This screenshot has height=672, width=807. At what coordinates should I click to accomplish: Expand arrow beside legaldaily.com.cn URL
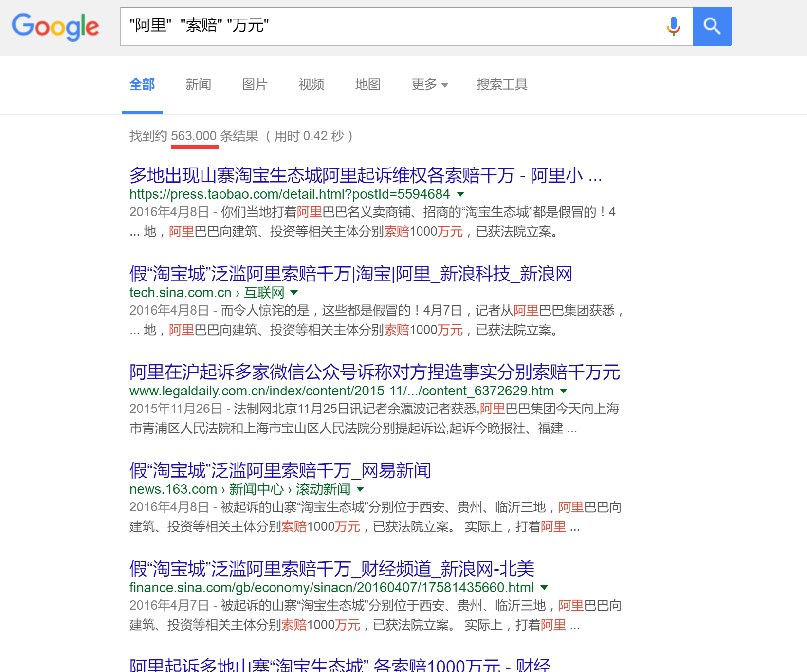pyautogui.click(x=564, y=391)
